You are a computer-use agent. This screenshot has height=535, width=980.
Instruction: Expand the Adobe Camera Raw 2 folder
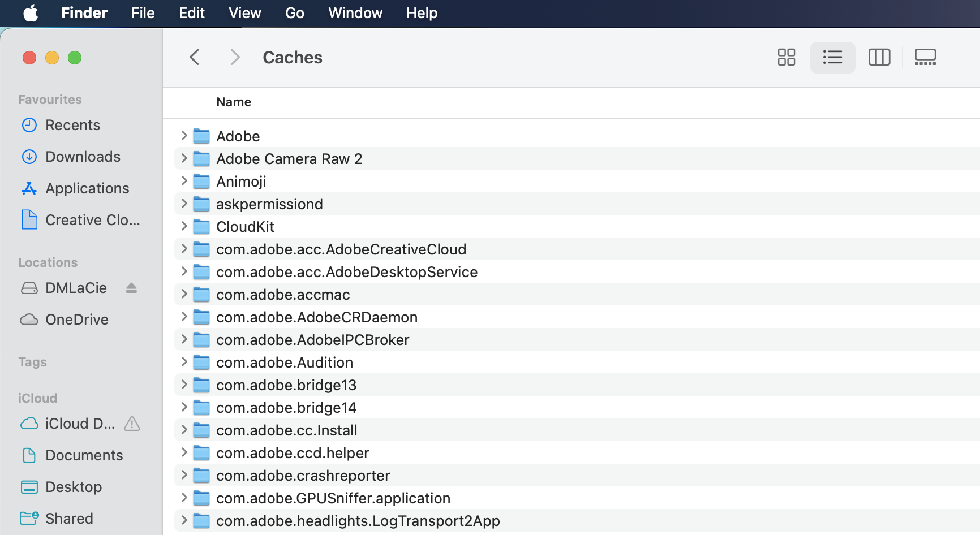click(184, 158)
